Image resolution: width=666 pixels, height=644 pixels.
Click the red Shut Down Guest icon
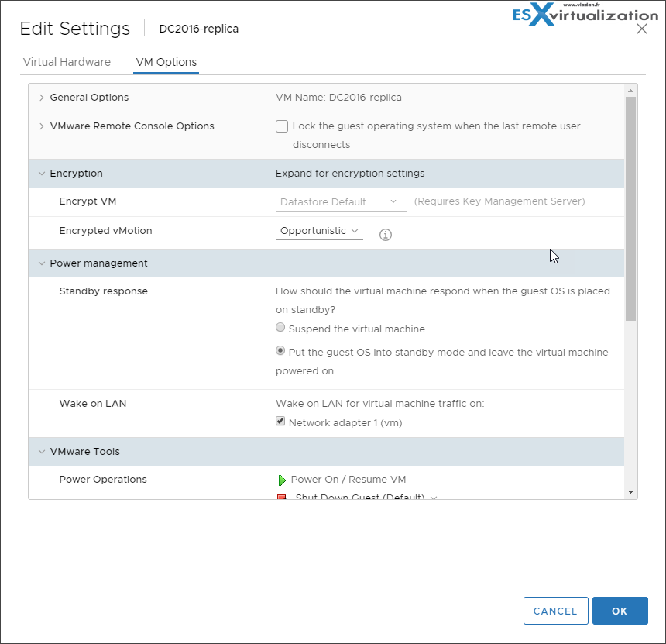pyautogui.click(x=282, y=498)
